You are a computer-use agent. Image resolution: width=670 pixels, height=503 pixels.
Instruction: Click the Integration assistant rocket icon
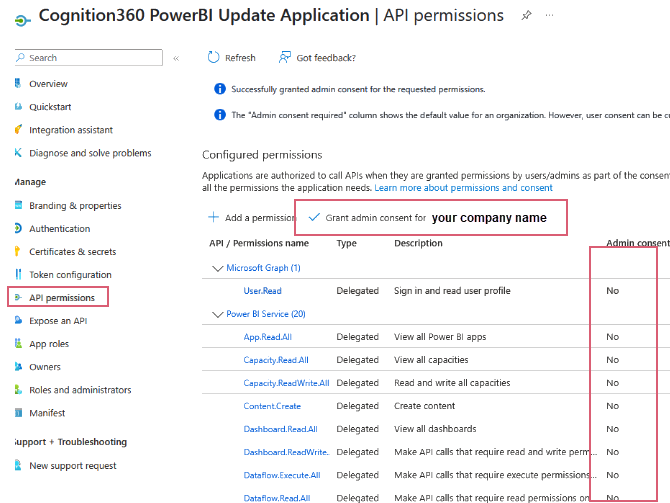coord(18,130)
